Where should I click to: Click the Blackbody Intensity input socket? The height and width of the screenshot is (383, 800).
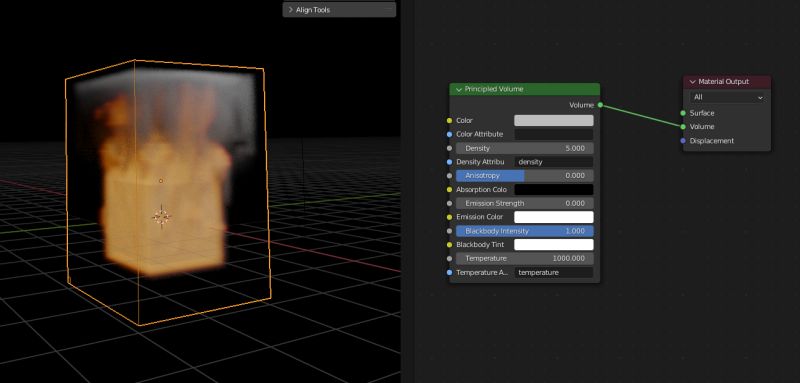(x=449, y=231)
